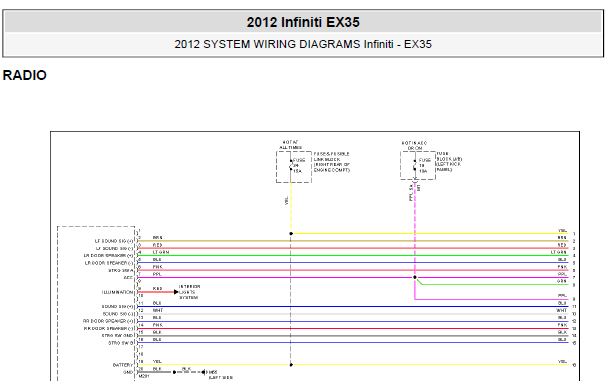Click the splice dot on the purple ACC wire
The width and height of the screenshot is (605, 381).
[x=415, y=277]
